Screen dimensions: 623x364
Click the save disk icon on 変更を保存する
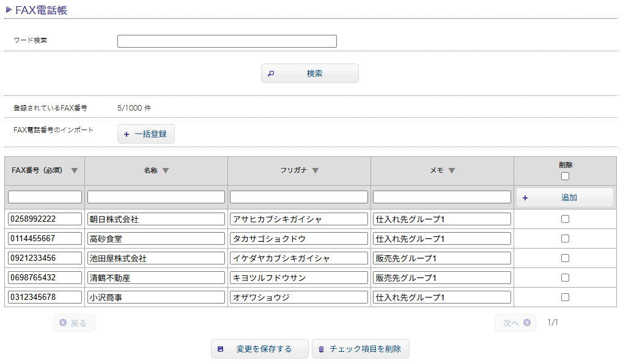(221, 349)
